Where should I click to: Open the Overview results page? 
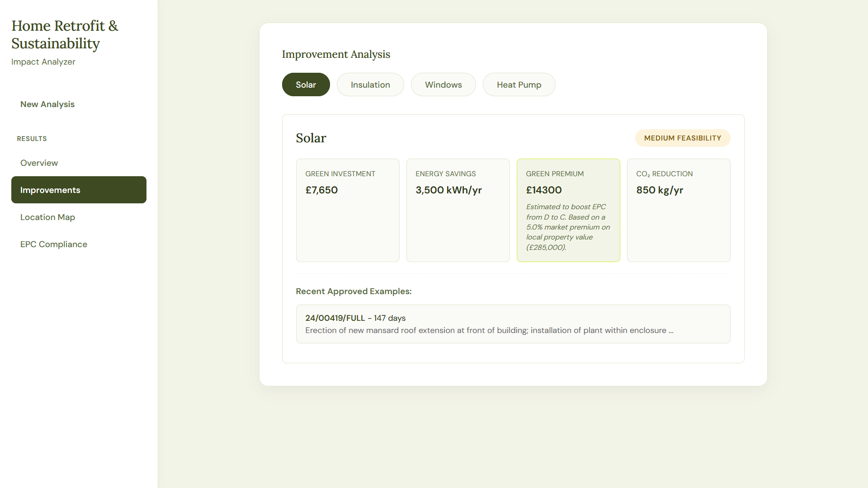(x=39, y=163)
